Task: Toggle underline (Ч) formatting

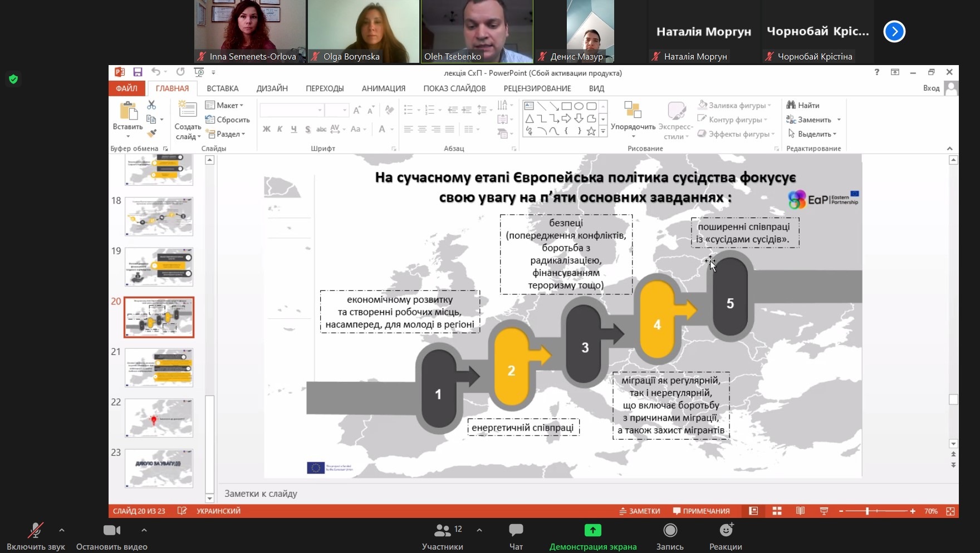Action: (293, 129)
